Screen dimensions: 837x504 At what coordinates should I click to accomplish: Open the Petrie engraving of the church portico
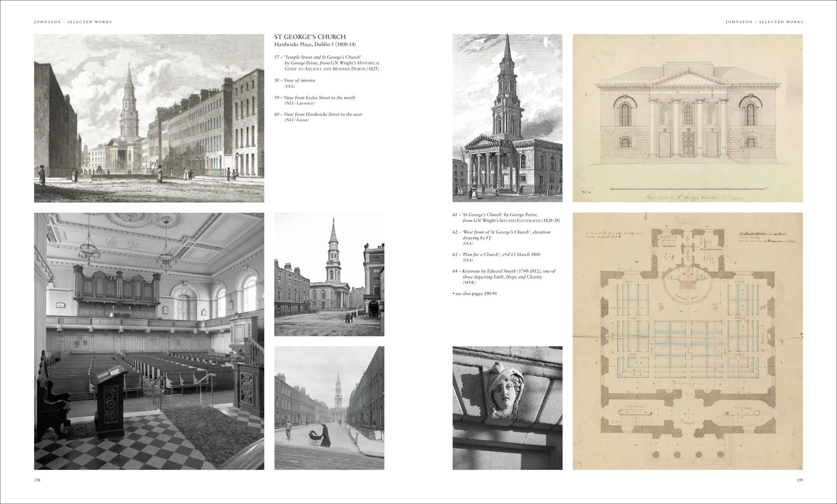pyautogui.click(x=507, y=118)
